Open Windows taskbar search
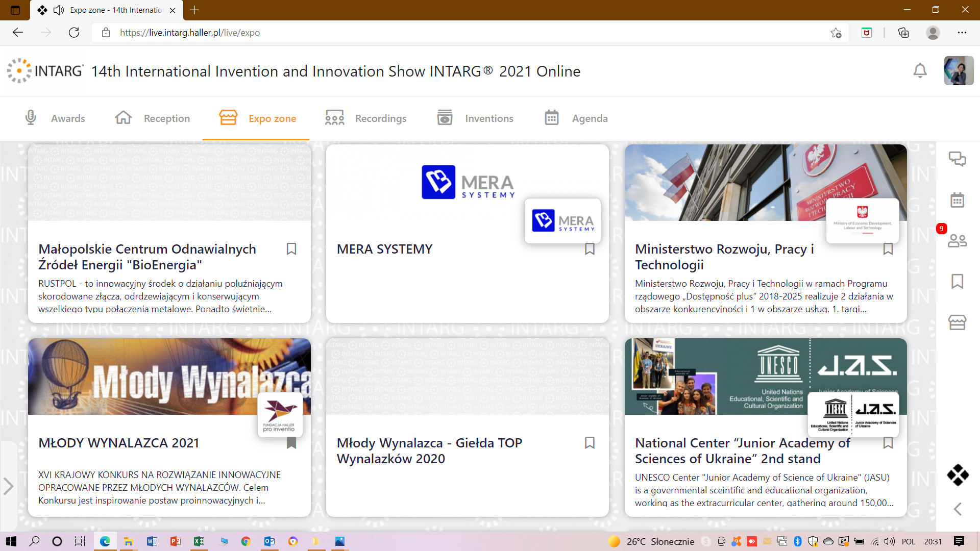Viewport: 980px width, 551px height. tap(34, 541)
